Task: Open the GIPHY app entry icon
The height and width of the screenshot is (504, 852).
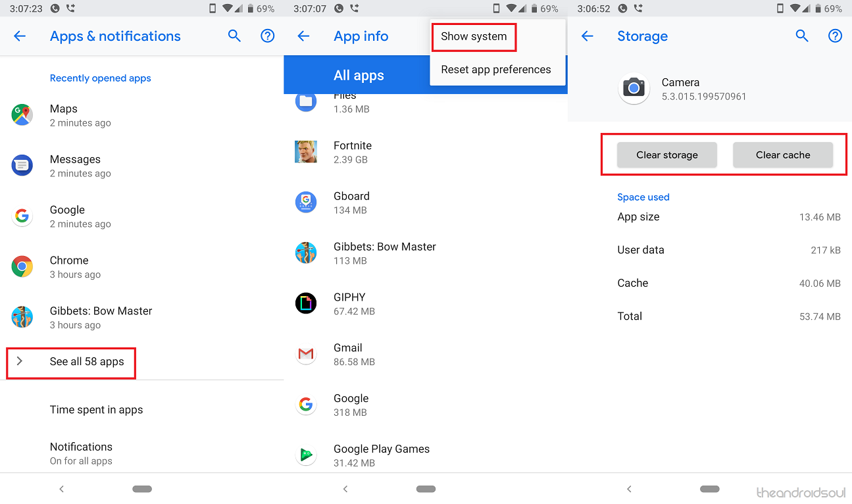Action: 306,303
